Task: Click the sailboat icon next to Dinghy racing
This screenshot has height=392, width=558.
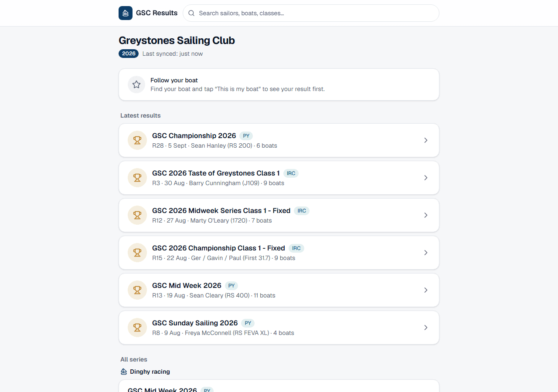Action: [x=124, y=372]
